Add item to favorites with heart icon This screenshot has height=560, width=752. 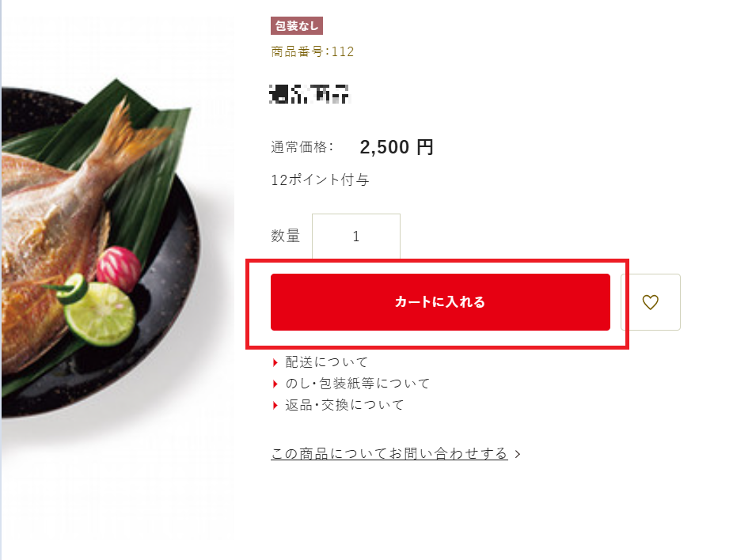click(651, 302)
